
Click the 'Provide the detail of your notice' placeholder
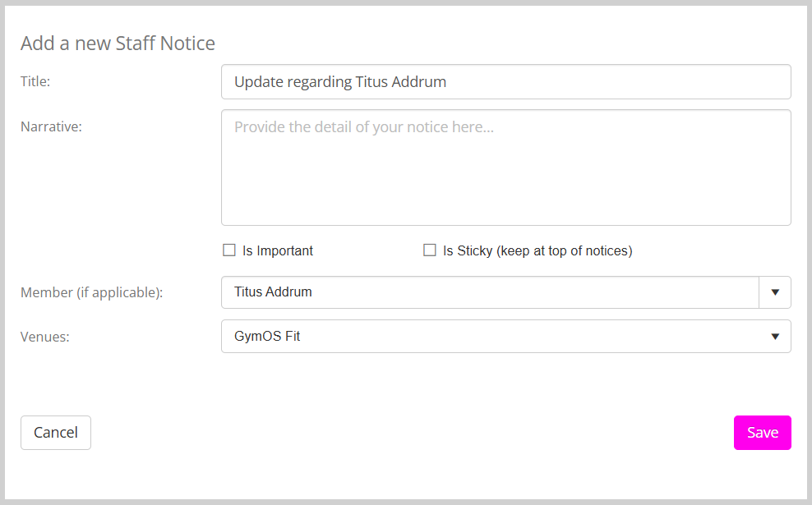point(363,127)
